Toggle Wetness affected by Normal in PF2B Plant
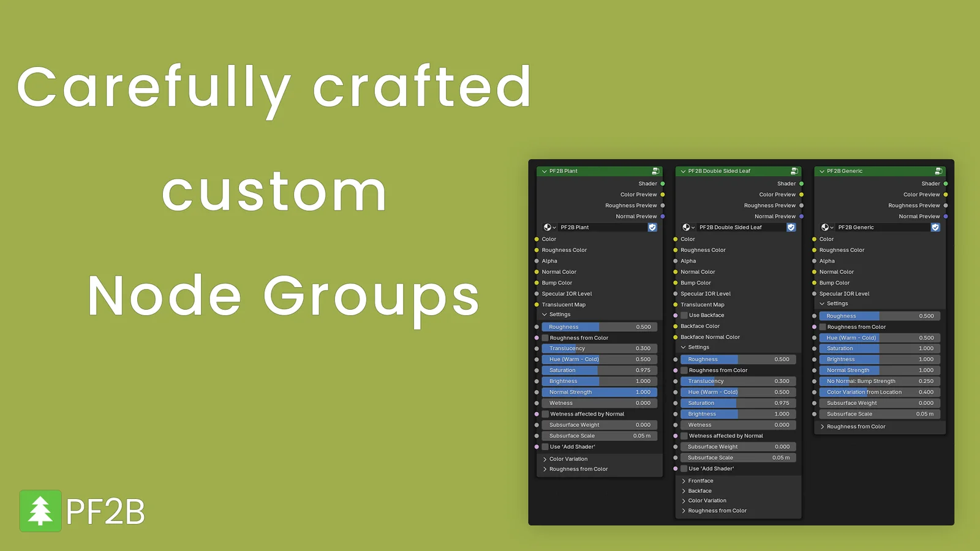This screenshot has height=551, width=980. tap(545, 414)
